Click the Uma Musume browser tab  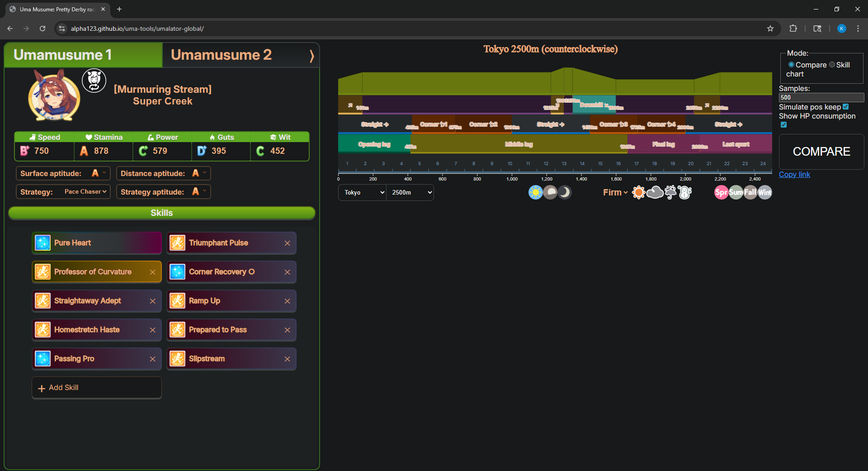pyautogui.click(x=57, y=9)
